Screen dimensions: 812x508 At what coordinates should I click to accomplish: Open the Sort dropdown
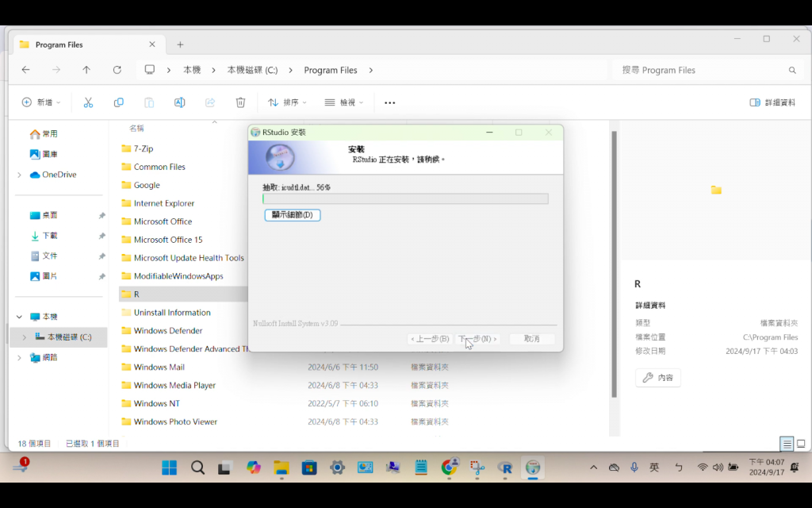287,102
